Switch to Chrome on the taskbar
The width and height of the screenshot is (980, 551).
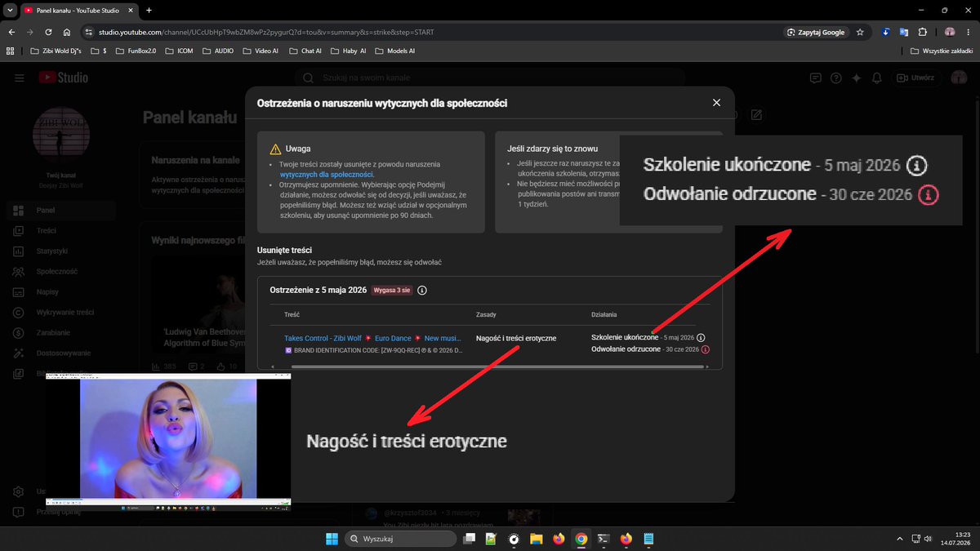581,539
